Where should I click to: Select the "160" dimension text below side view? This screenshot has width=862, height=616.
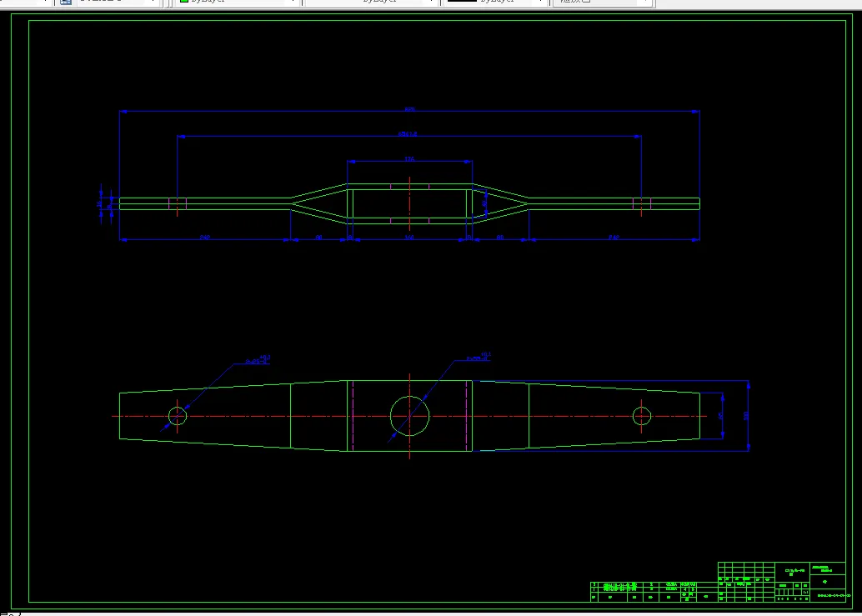pos(409,238)
